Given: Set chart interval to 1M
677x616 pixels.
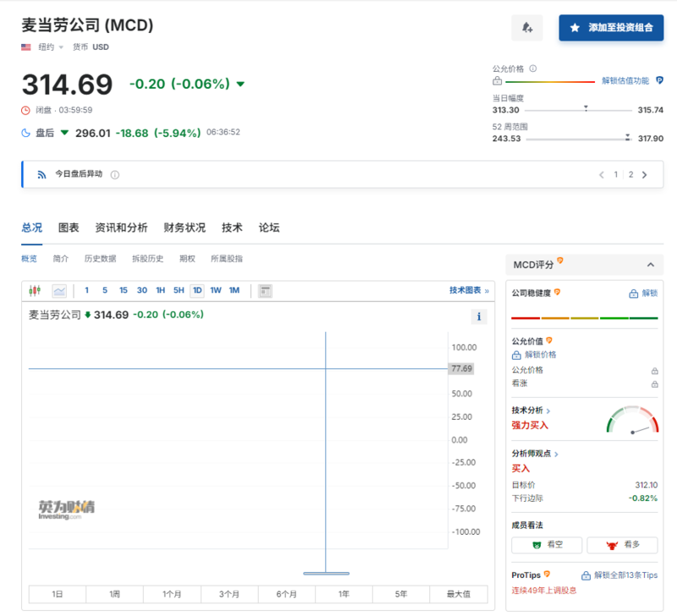Looking at the screenshot, I should (x=234, y=290).
